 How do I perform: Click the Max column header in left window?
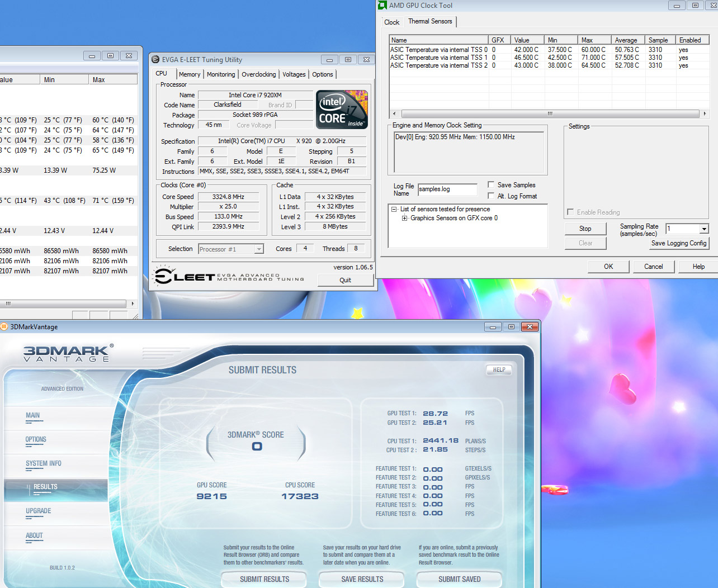113,79
